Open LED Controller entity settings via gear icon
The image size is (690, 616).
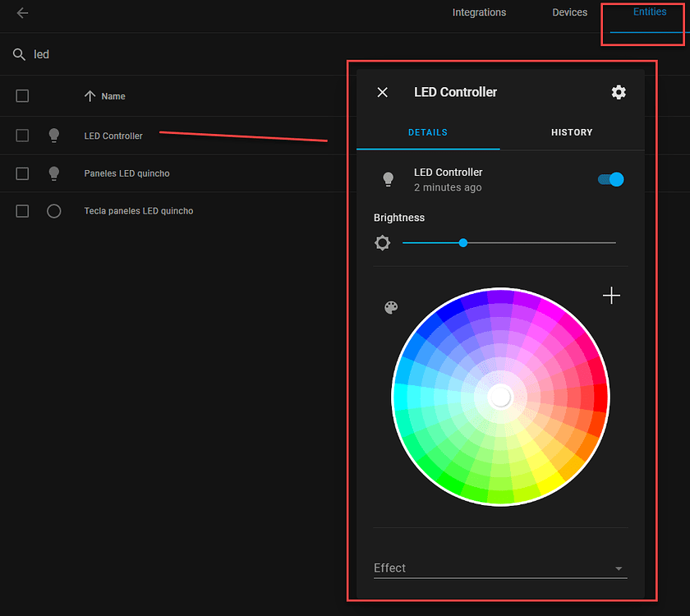[x=619, y=92]
